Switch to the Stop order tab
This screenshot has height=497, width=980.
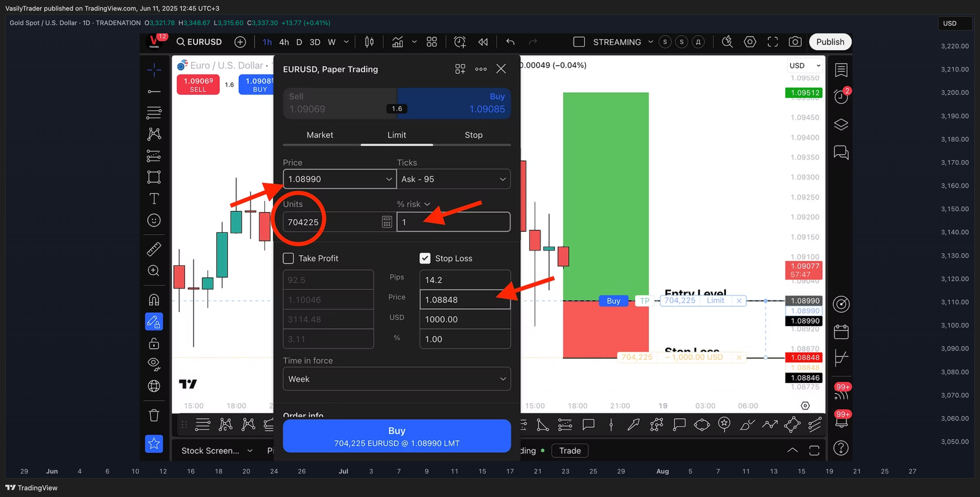(473, 135)
